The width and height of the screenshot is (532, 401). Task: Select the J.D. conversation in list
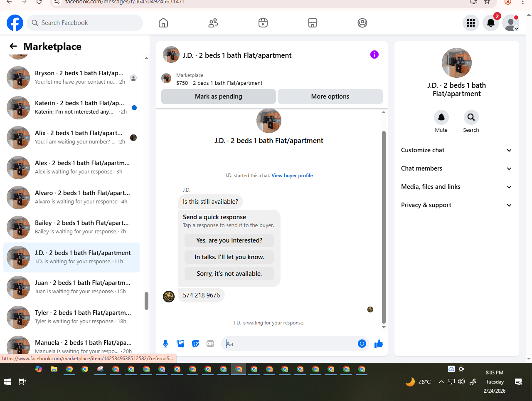(x=72, y=257)
